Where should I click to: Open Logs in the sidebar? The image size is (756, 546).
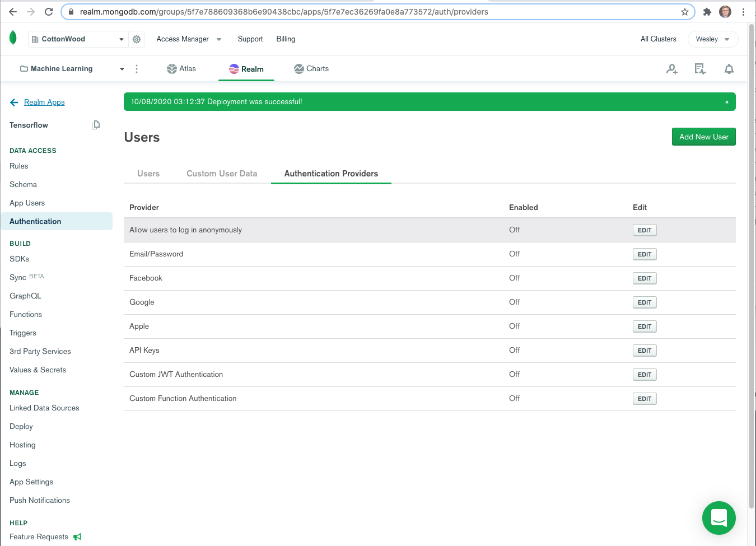click(18, 464)
